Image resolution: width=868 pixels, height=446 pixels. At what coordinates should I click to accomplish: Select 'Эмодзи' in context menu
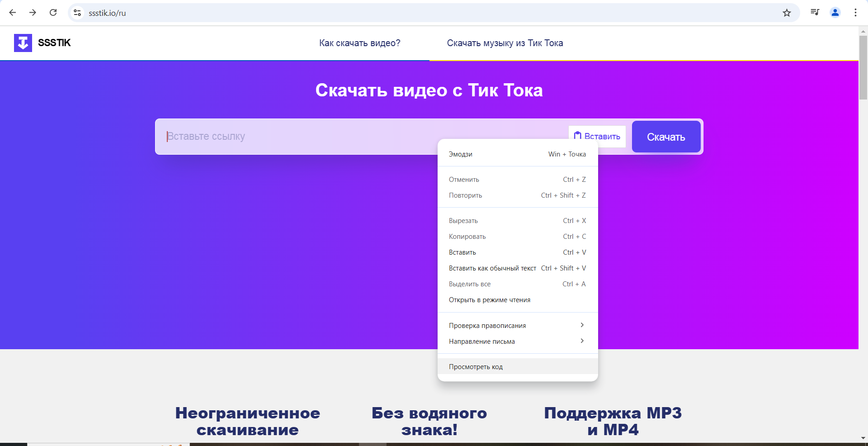tap(518, 154)
